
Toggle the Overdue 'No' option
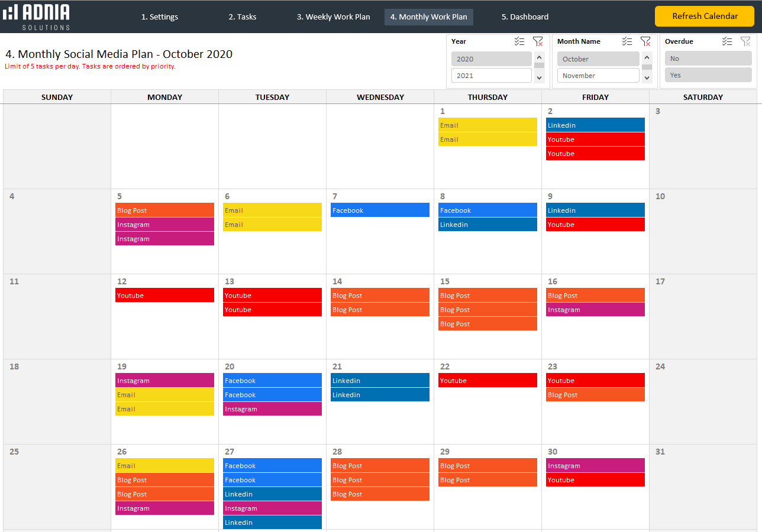[x=708, y=59]
